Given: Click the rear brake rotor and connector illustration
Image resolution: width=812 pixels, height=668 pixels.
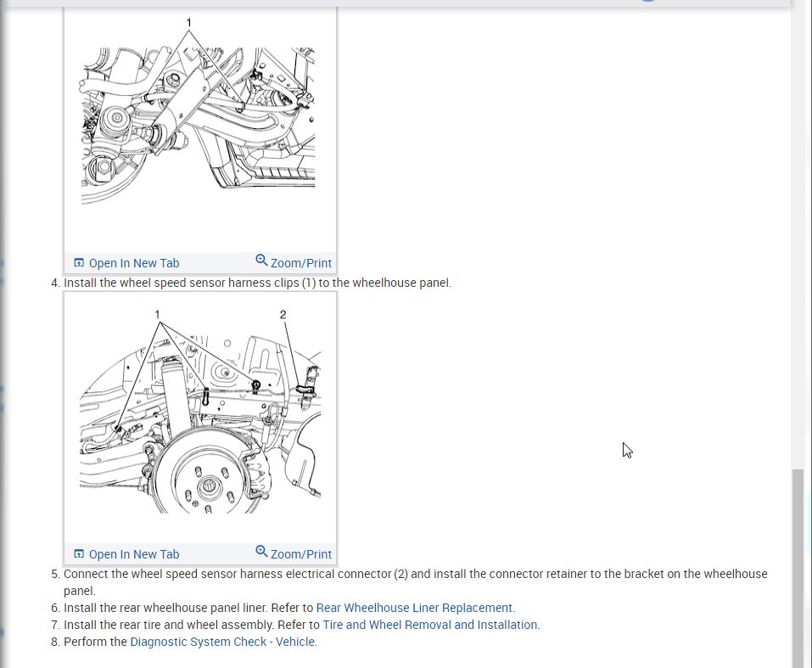Looking at the screenshot, I should pyautogui.click(x=200, y=417).
